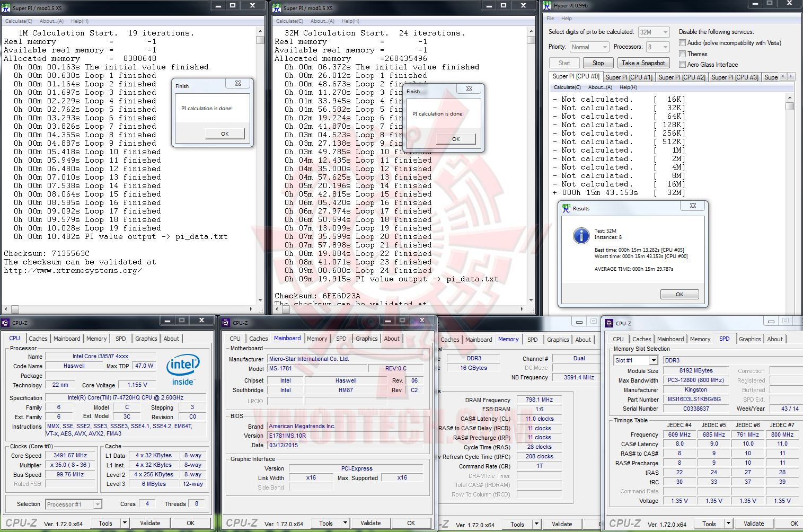
Task: Close the Results dialog with its X
Action: coord(693,206)
